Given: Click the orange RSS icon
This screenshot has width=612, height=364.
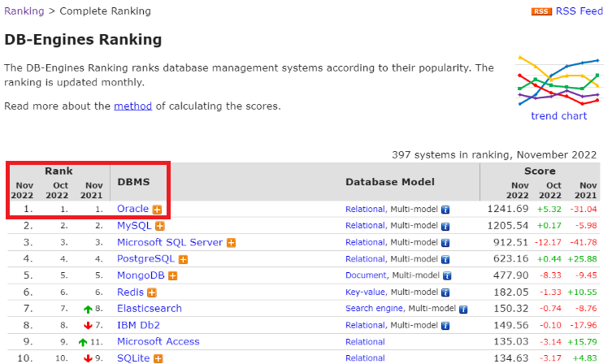Looking at the screenshot, I should pyautogui.click(x=541, y=11).
